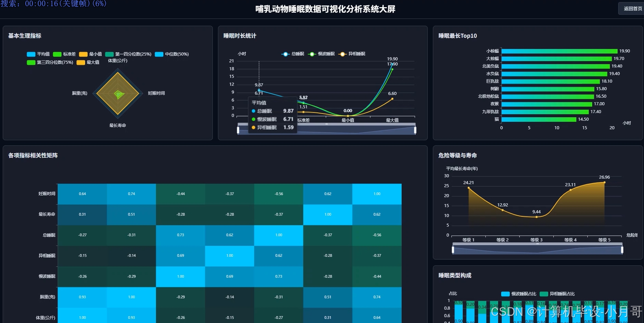Image resolution: width=644 pixels, height=323 pixels.
Task: Select the 大棕蝠 bar showing 19.70
Action: tap(556, 59)
